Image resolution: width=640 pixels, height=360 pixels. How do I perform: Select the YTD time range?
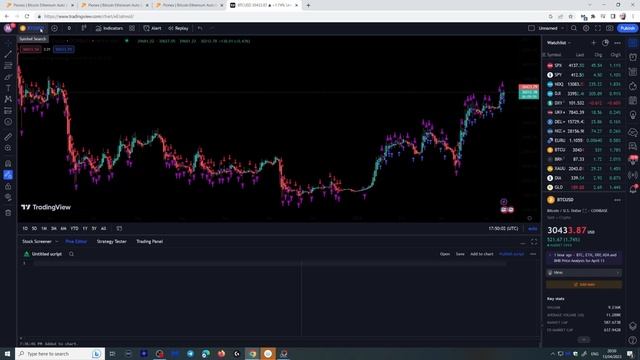(x=74, y=229)
